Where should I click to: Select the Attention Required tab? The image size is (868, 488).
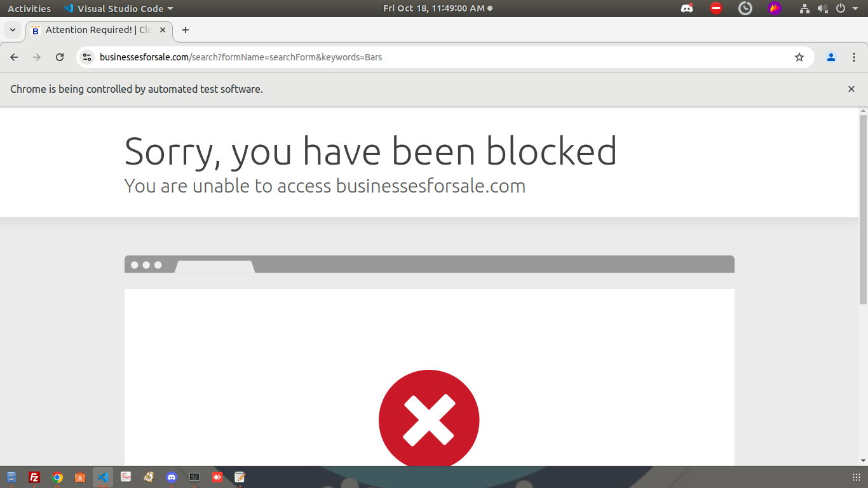pyautogui.click(x=95, y=30)
